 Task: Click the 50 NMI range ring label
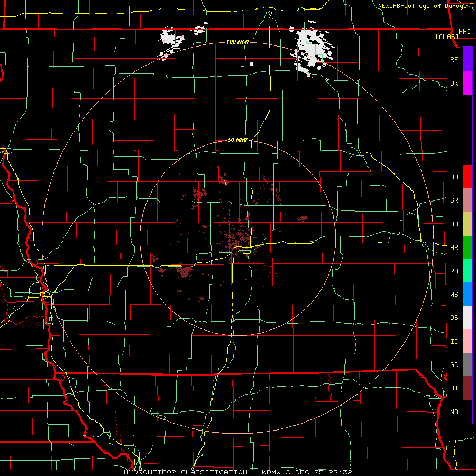click(x=237, y=140)
